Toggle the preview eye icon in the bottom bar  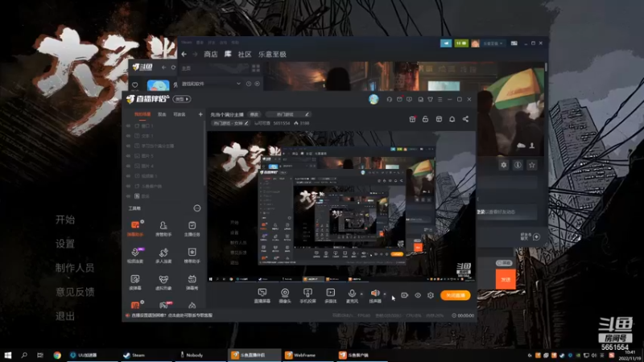[x=418, y=295]
